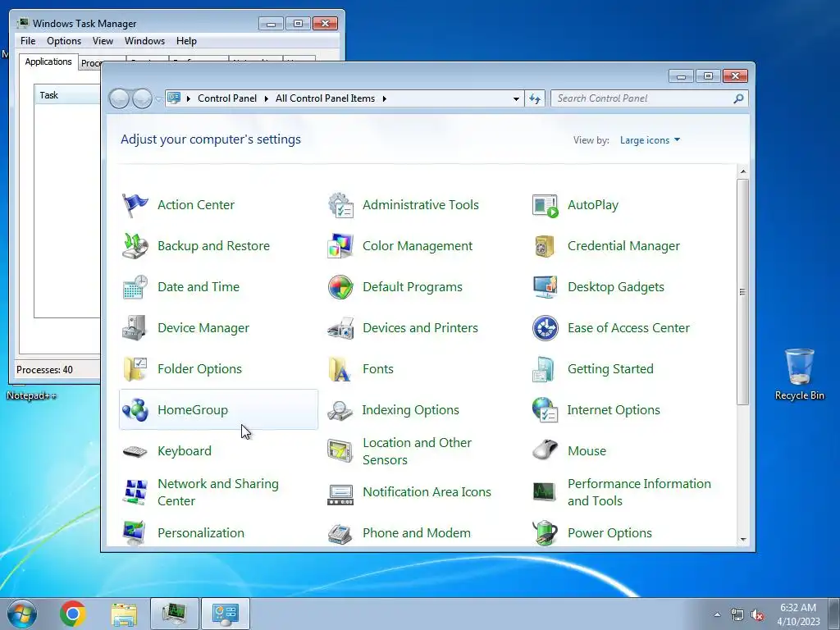840x630 pixels.
Task: Click the taskbar clock showing 6:32 AM
Action: [x=798, y=614]
